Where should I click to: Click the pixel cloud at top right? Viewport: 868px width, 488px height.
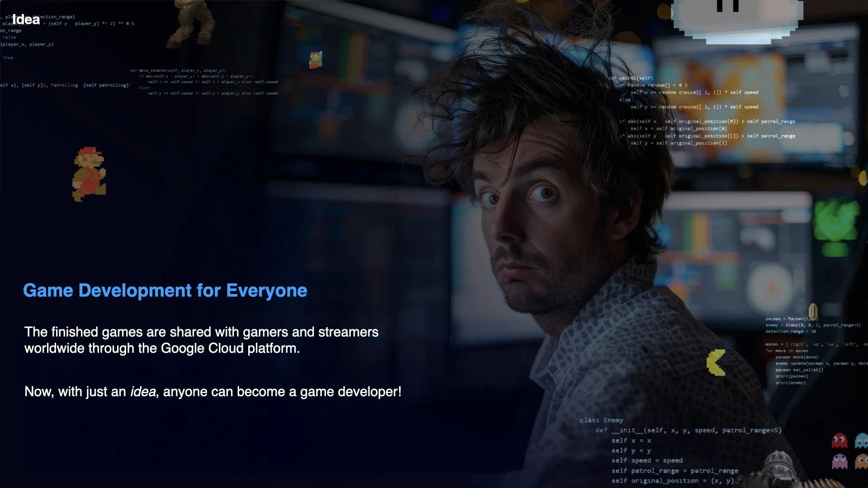[x=737, y=20]
